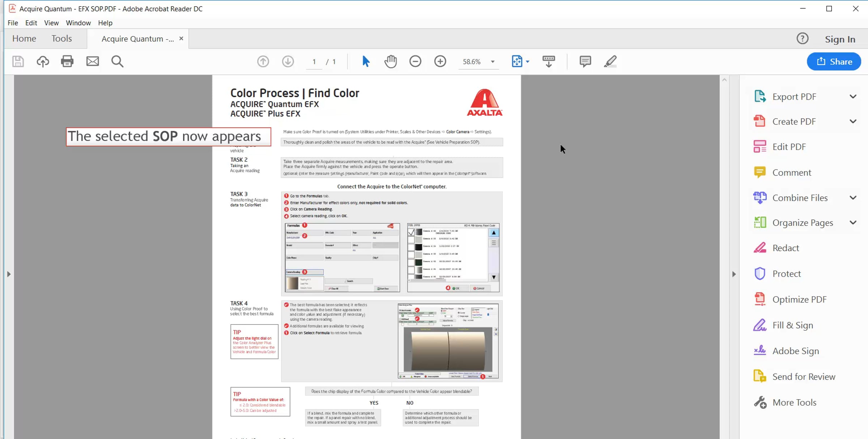
Task: Click the Print file icon
Action: [67, 61]
